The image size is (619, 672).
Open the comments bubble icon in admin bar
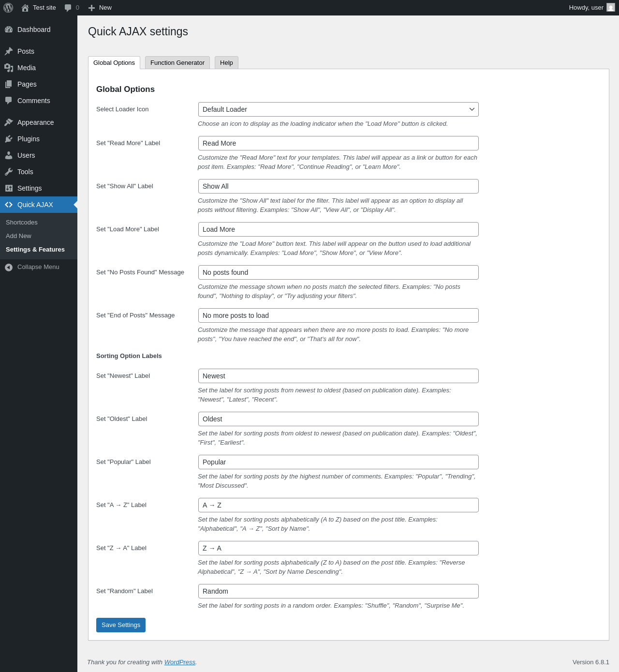(68, 8)
